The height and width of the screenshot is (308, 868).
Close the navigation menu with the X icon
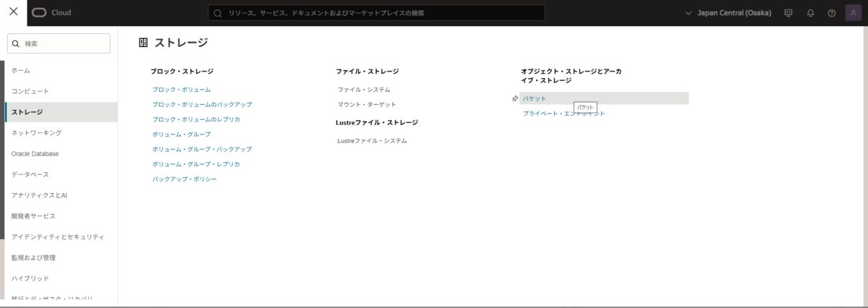(13, 12)
